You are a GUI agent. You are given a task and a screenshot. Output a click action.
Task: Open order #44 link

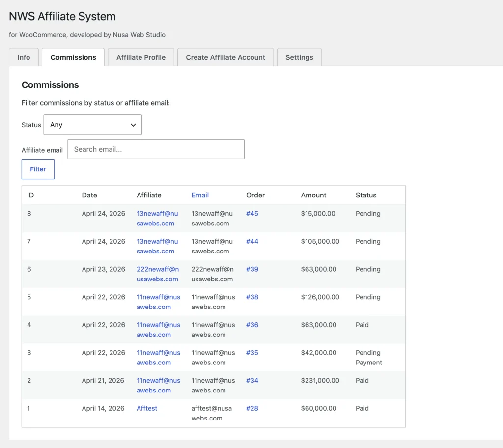252,242
